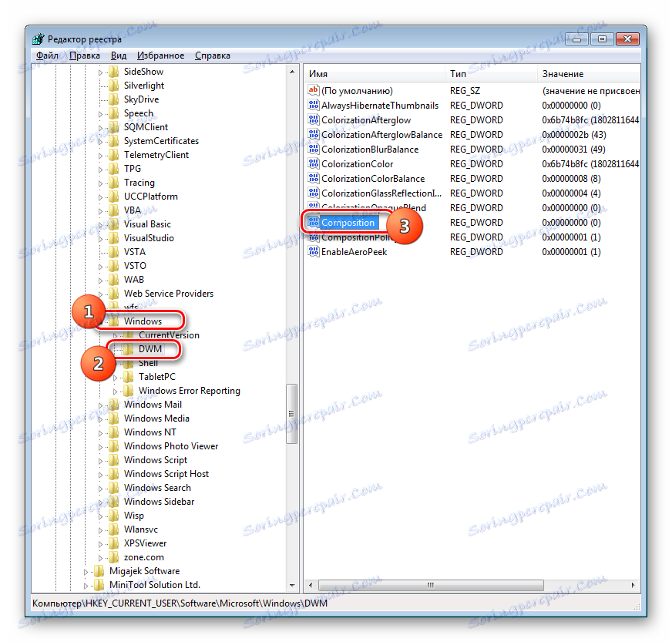
Task: Expand the UCCPlatform key
Action: click(x=100, y=197)
